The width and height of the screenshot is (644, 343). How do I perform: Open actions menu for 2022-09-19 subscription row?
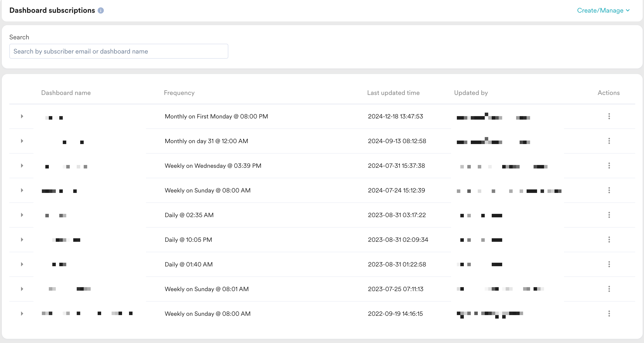coord(609,313)
